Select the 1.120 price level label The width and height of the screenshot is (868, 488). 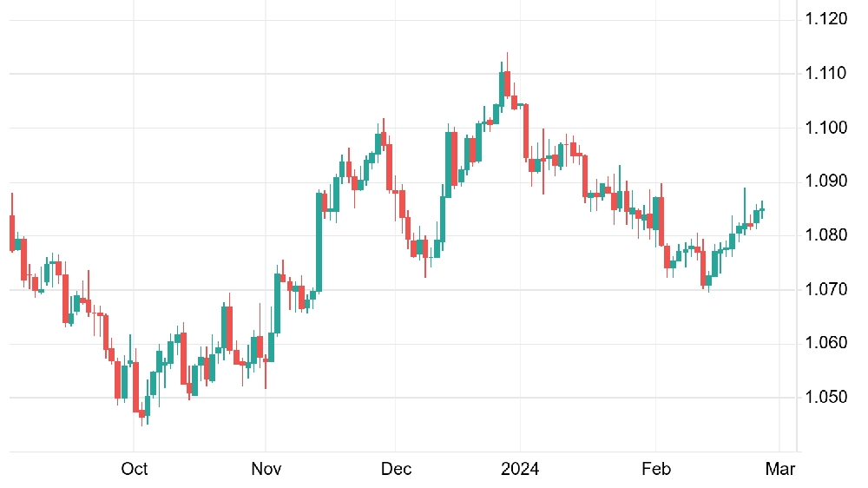pyautogui.click(x=826, y=19)
